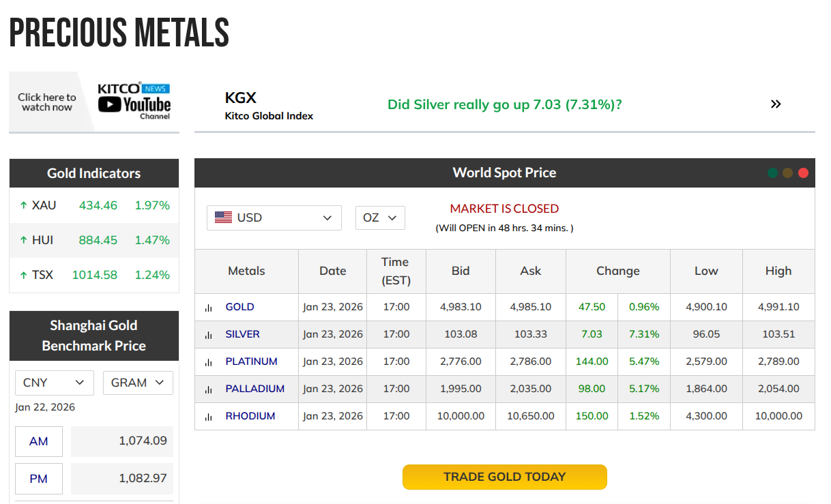Click the red dot in World Spot Price header
Image resolution: width=831 pixels, height=504 pixels.
[803, 173]
